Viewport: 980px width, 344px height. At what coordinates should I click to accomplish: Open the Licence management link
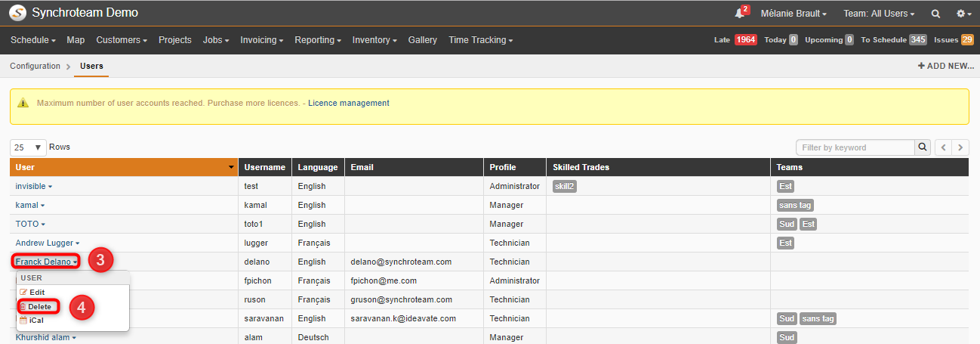point(349,104)
